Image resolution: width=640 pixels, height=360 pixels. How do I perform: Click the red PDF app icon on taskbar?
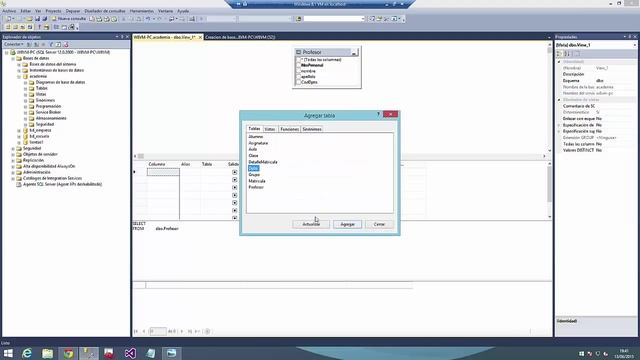coord(109,353)
